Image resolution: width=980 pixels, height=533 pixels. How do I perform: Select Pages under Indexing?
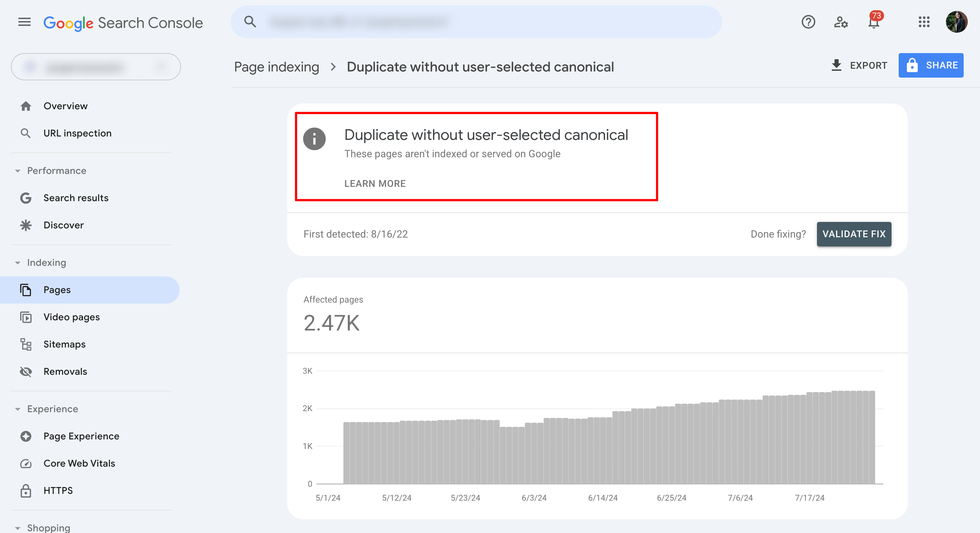pos(90,290)
